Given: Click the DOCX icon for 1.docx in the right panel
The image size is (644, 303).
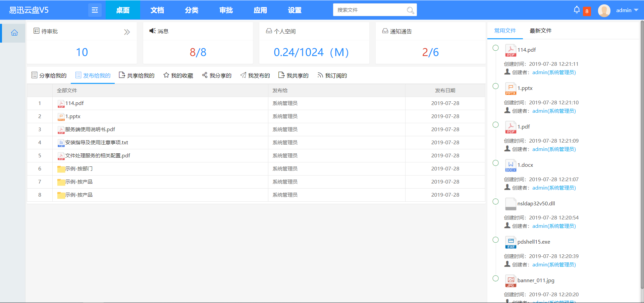Looking at the screenshot, I should 511,166.
